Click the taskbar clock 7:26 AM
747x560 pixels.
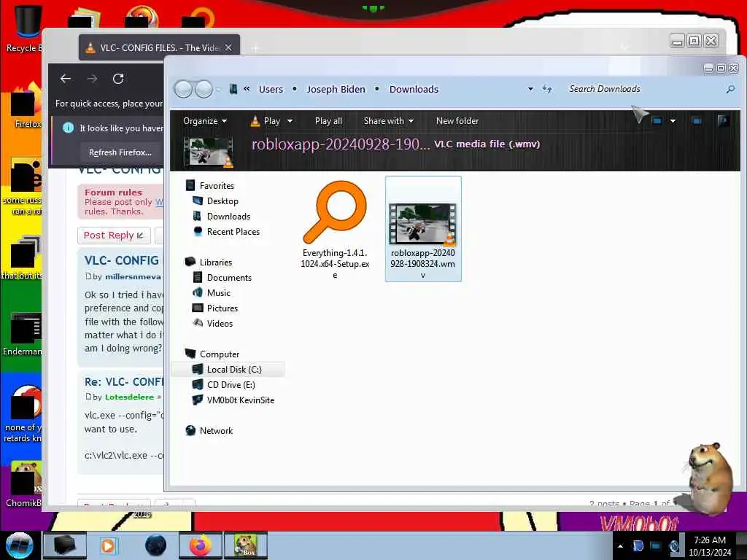(710, 546)
